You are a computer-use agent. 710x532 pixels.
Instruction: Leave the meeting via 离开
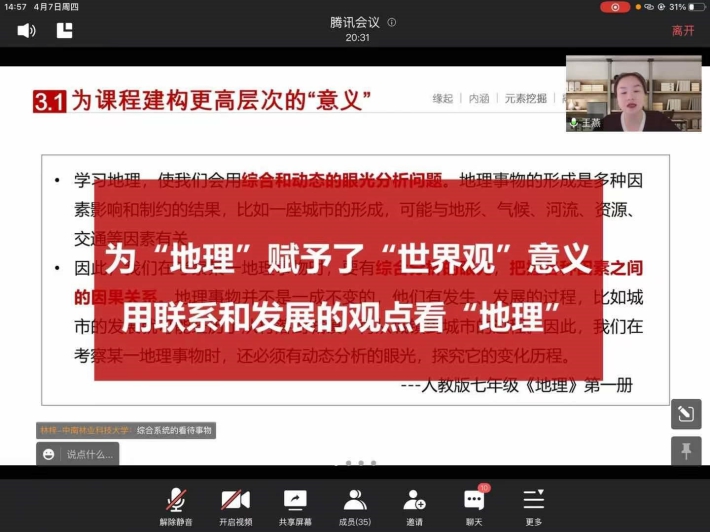683,31
